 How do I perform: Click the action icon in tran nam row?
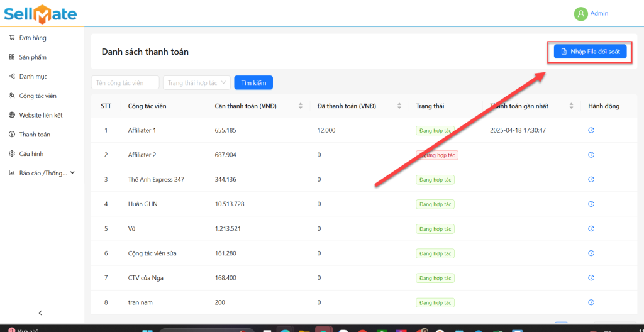591,302
